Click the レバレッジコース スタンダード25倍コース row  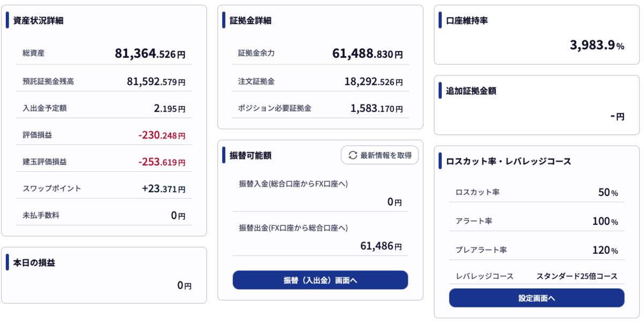point(537,276)
